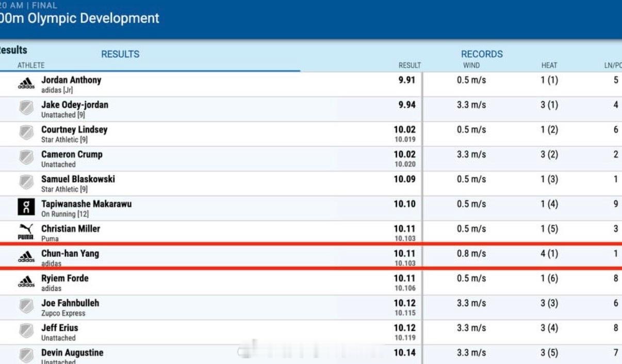Click the 0.8 m/s wind for Chun-han Yang
This screenshot has height=364, width=622.
(x=471, y=253)
